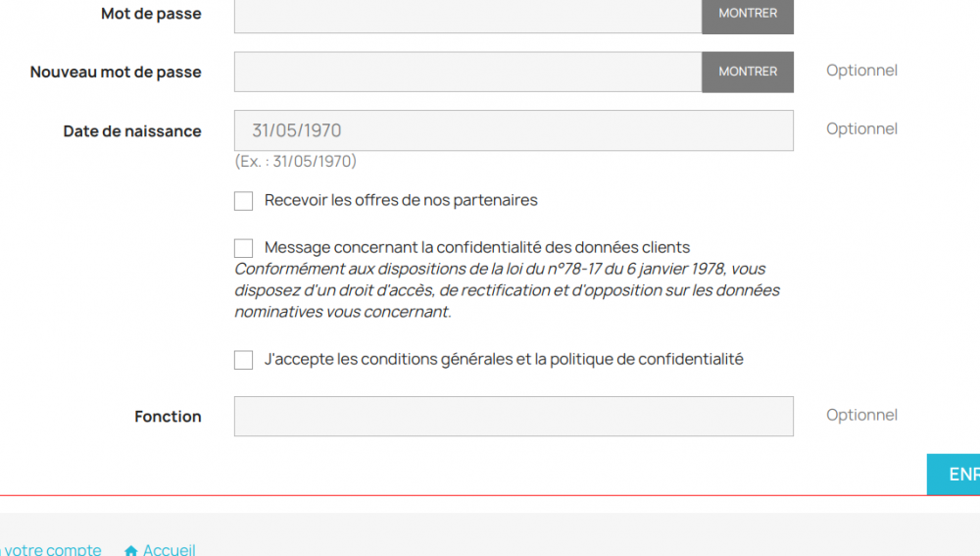Image resolution: width=980 pixels, height=556 pixels.
Task: Click the 'Nouveau mot de passe' label
Action: (x=116, y=72)
